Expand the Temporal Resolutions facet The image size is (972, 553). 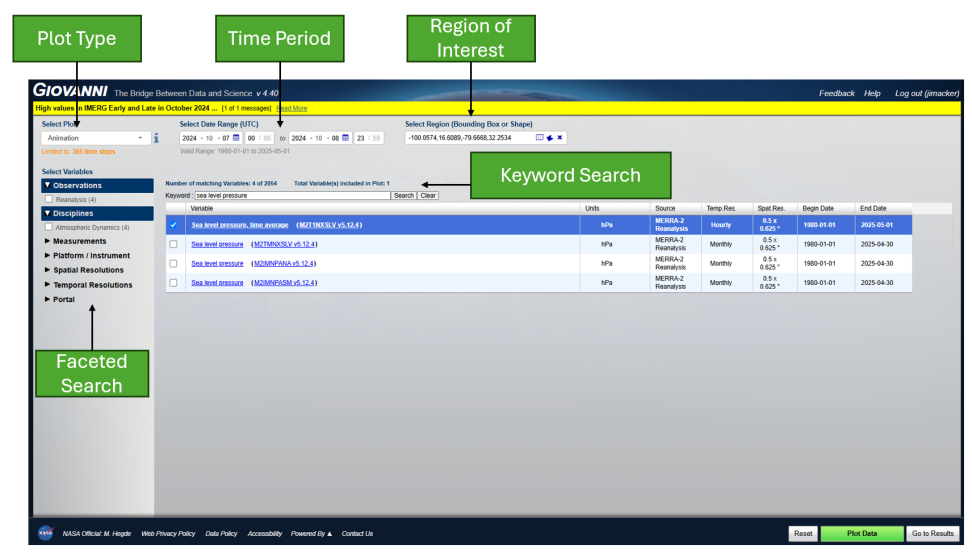click(88, 285)
